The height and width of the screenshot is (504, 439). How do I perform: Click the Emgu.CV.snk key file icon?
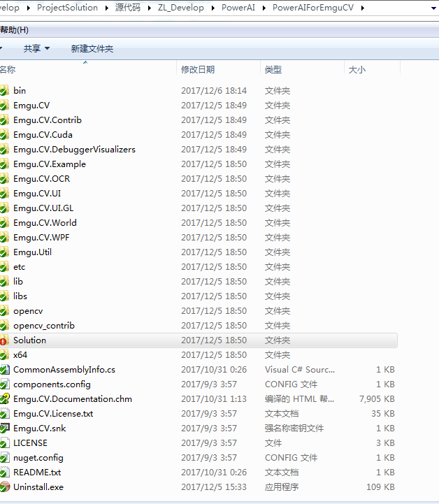click(4, 429)
